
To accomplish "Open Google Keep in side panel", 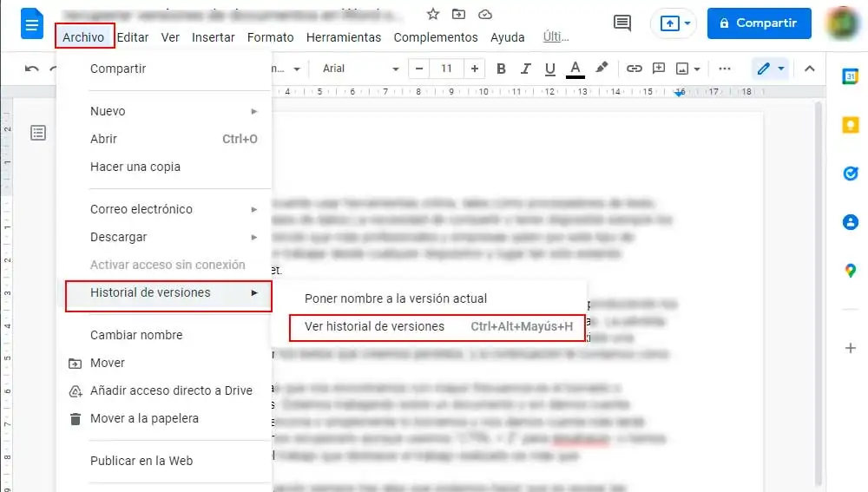I will point(851,125).
